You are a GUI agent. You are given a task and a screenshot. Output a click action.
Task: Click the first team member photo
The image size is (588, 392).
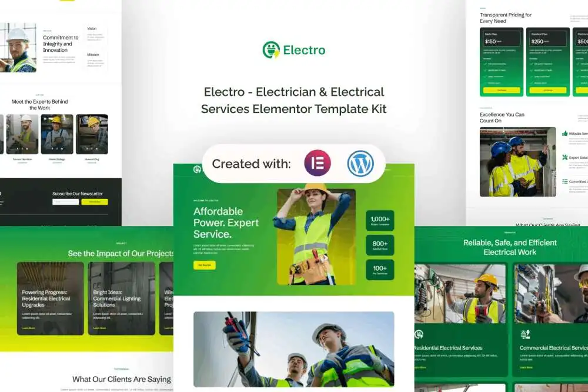pyautogui.click(x=22, y=134)
